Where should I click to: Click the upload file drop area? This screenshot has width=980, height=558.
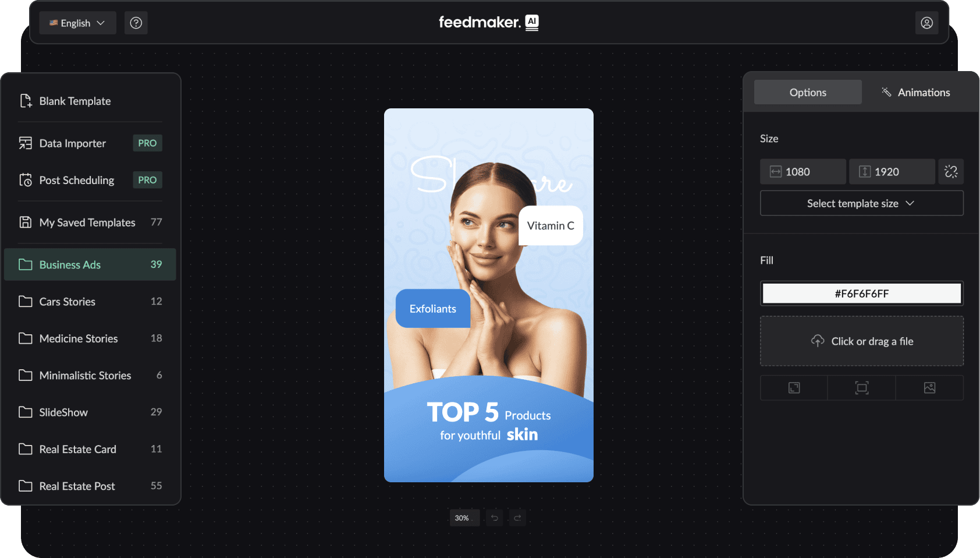[861, 341]
